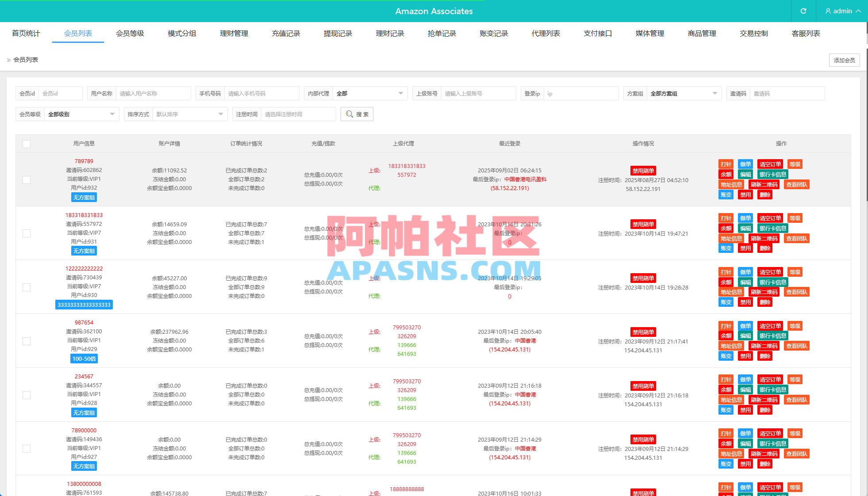Click 查看团队 for user 987654
This screenshot has width=868, height=496.
(796, 346)
